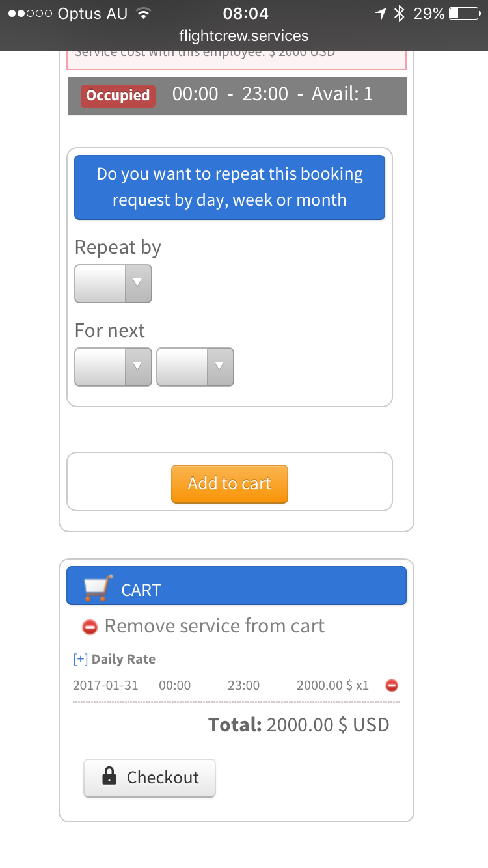Click the 'Add to cart' button
Screen dimensions: 488x868
[x=230, y=483]
